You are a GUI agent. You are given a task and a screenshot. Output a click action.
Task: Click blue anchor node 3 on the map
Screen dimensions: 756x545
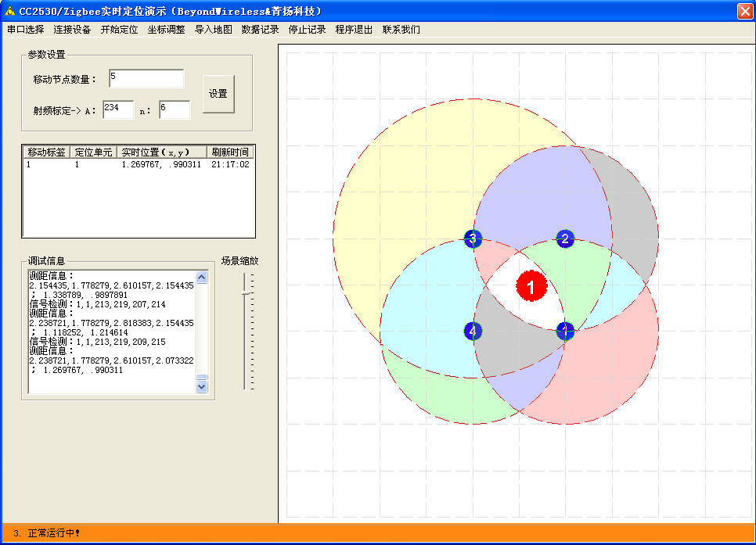coord(473,238)
